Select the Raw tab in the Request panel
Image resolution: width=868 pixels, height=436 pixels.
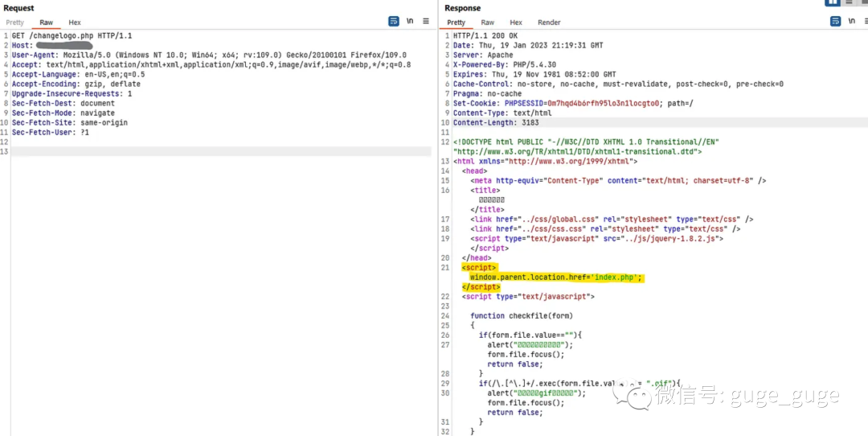(47, 23)
